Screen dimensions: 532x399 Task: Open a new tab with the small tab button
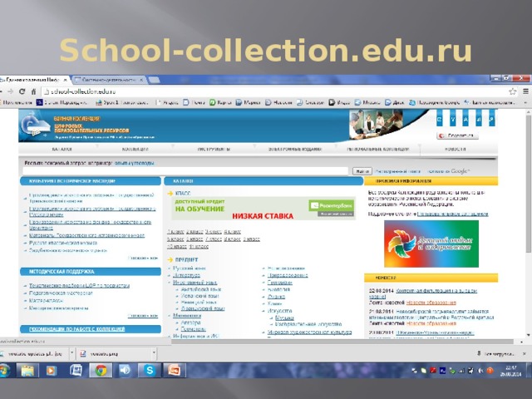point(154,80)
